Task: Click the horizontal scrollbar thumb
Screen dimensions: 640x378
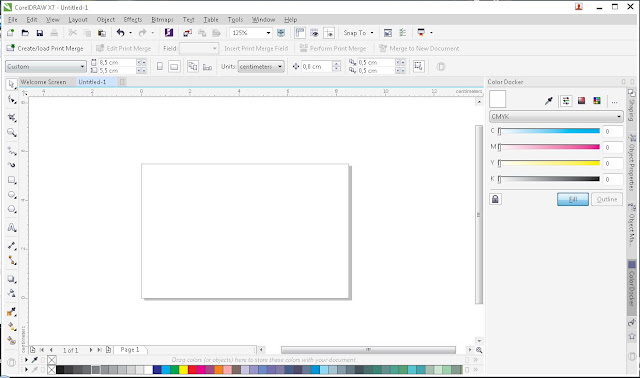Action: (368, 350)
